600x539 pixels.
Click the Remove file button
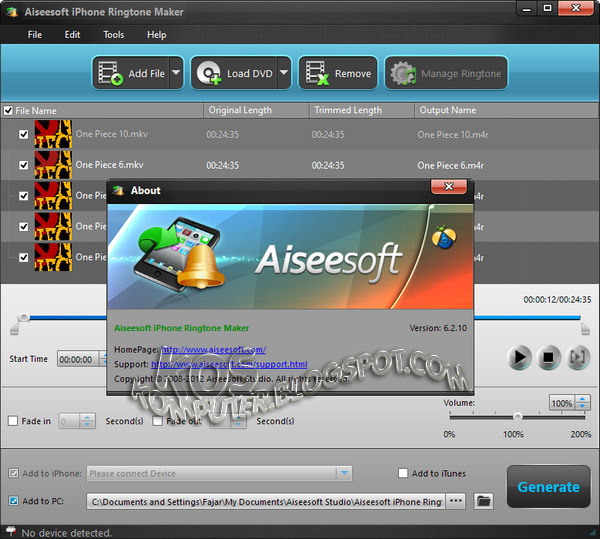(x=338, y=73)
